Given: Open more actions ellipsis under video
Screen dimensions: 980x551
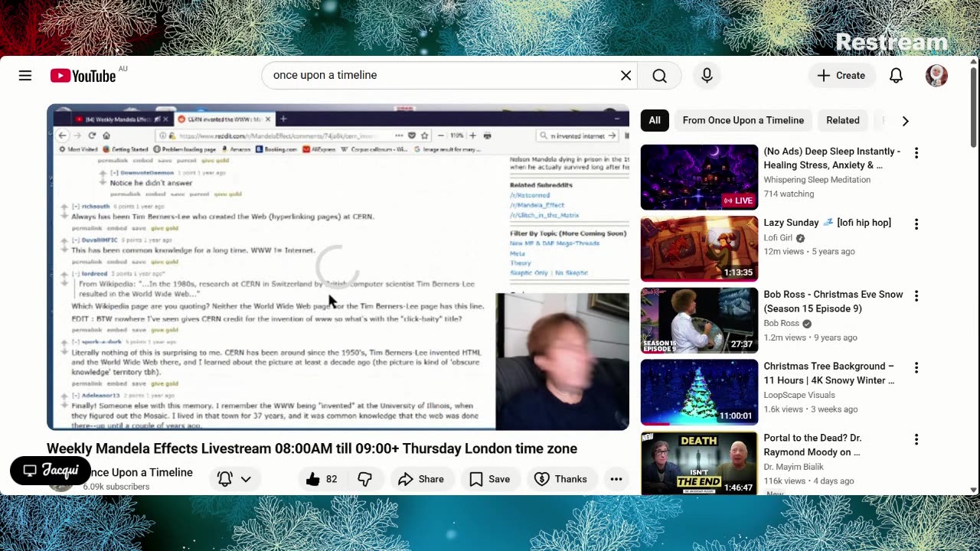Looking at the screenshot, I should coord(616,479).
